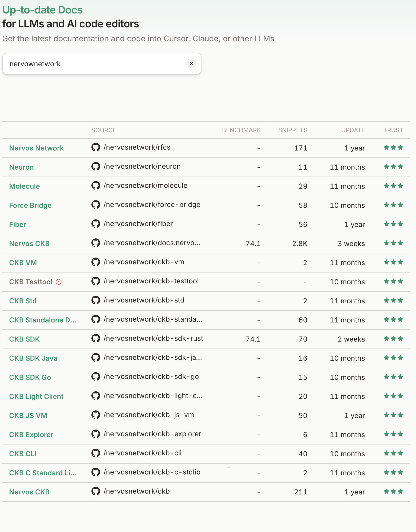Click the trust stars in the Fiber row
The width and height of the screenshot is (416, 532).
pos(393,224)
